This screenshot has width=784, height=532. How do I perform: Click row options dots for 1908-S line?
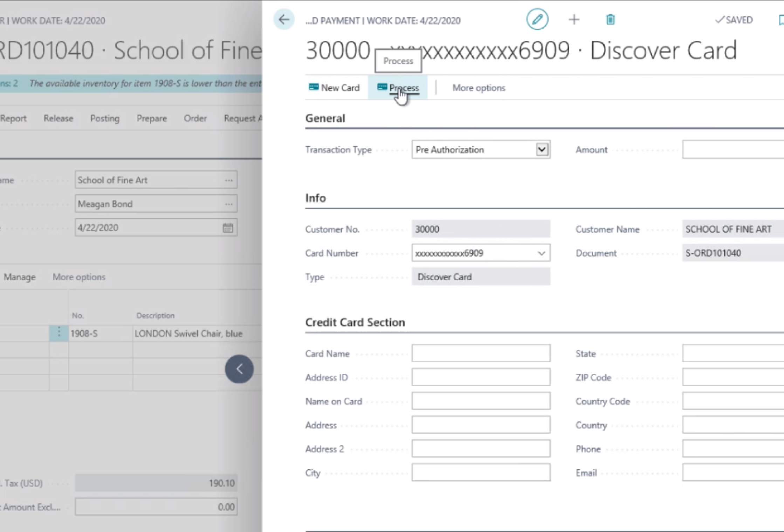point(59,333)
